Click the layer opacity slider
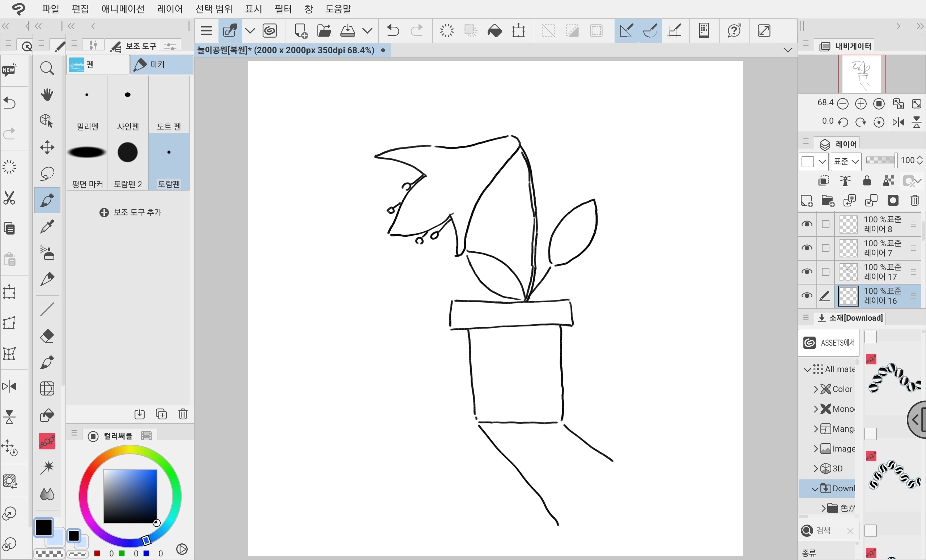This screenshot has height=560, width=926. coord(881,161)
